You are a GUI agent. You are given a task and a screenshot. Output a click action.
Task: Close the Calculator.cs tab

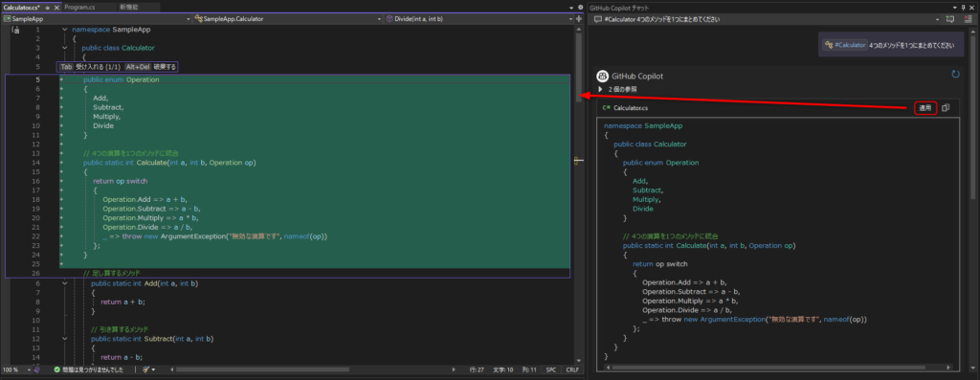click(56, 8)
